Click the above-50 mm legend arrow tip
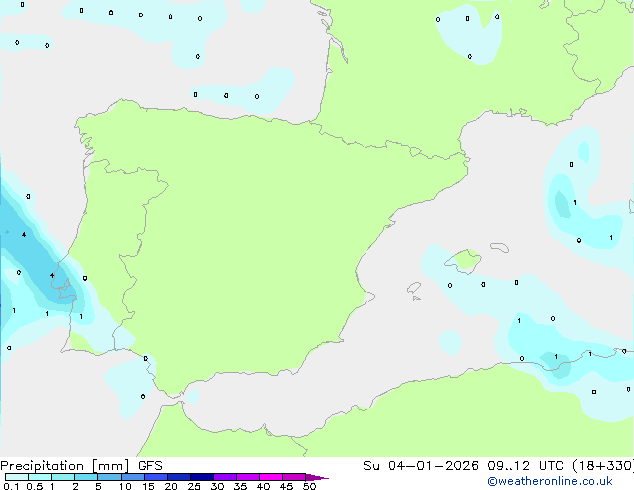Image resolution: width=634 pixels, height=490 pixels. (x=317, y=477)
